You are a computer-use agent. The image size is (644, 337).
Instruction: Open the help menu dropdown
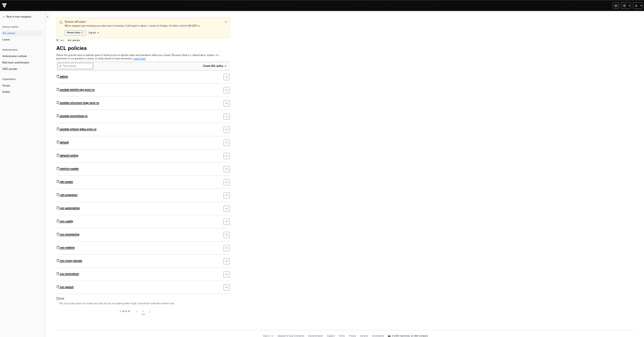[x=626, y=6]
